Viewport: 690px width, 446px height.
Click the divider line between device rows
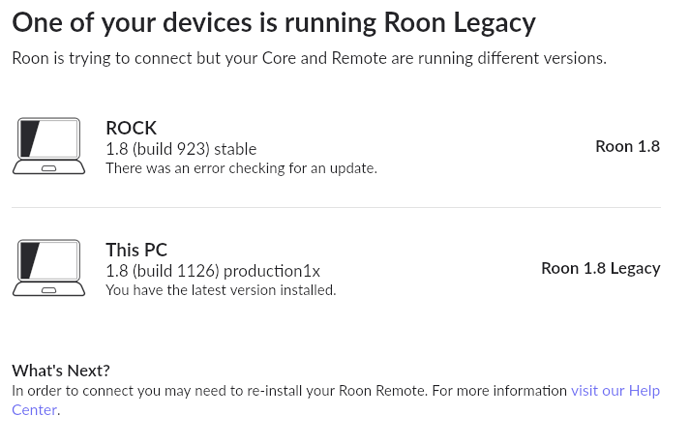click(336, 207)
